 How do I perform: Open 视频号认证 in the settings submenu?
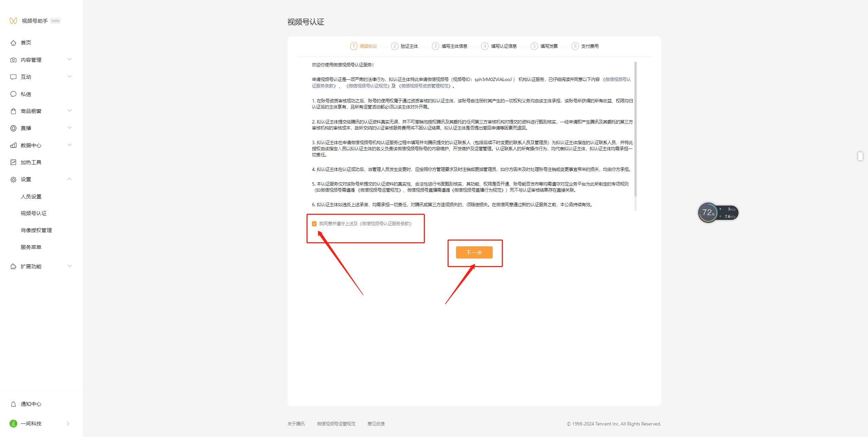click(34, 213)
